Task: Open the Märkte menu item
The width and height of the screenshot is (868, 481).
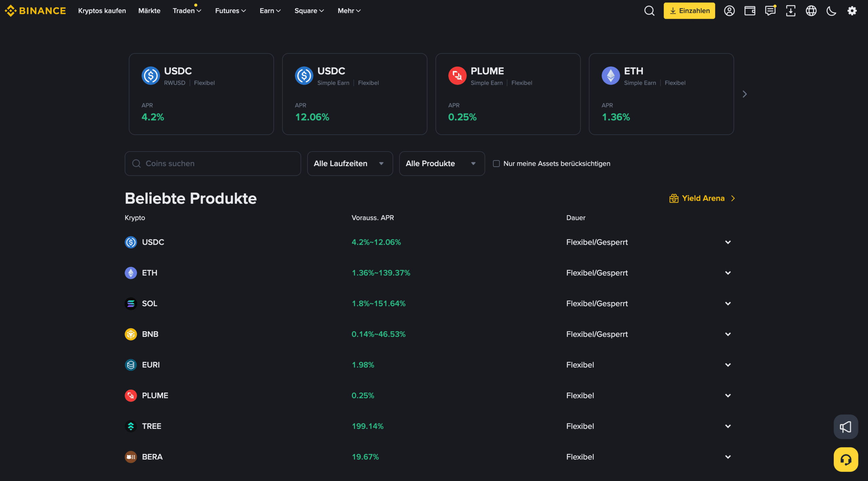Action: click(149, 11)
